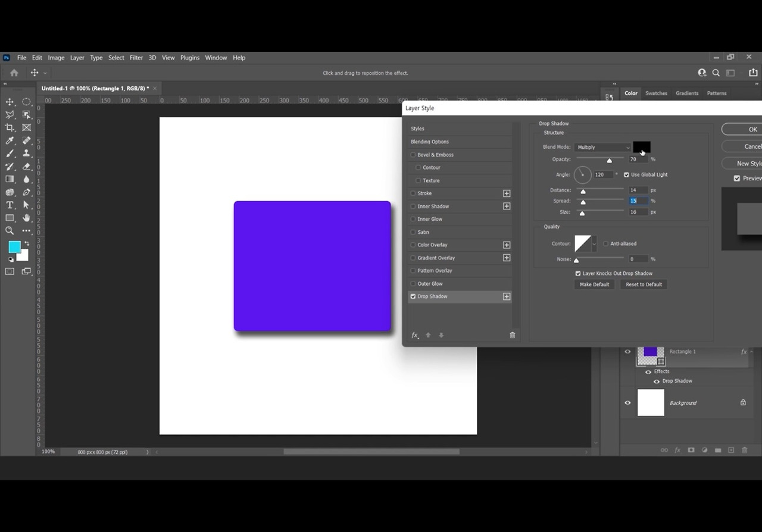Select the Frame tool
762x532 pixels.
click(27, 127)
